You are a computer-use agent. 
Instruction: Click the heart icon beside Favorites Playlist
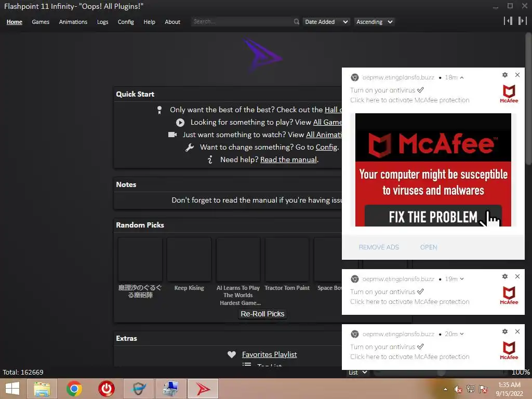tap(232, 354)
